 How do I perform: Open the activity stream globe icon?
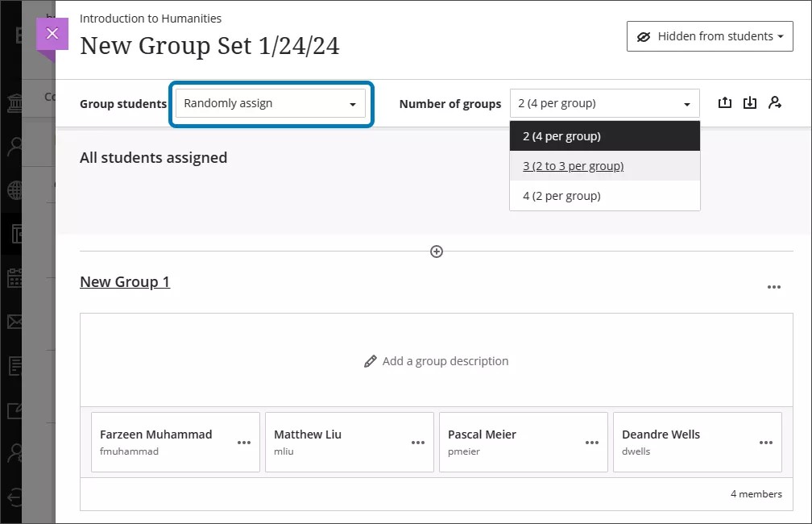(x=14, y=189)
